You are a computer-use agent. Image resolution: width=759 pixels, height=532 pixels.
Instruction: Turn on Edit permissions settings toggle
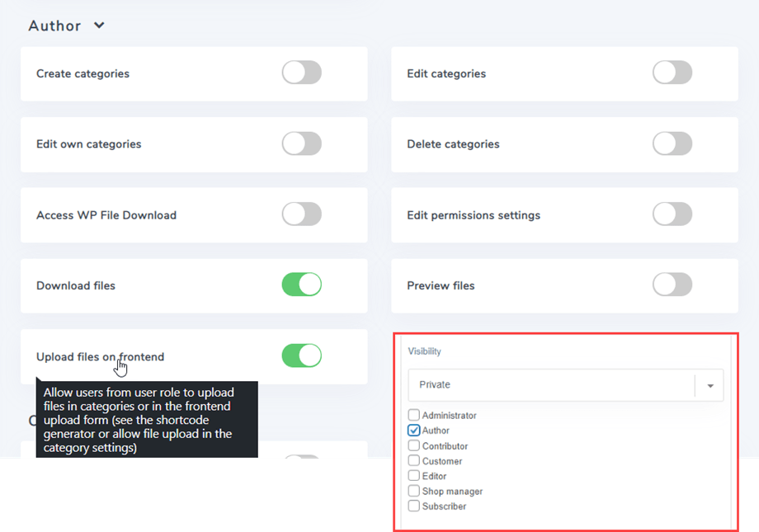672,214
